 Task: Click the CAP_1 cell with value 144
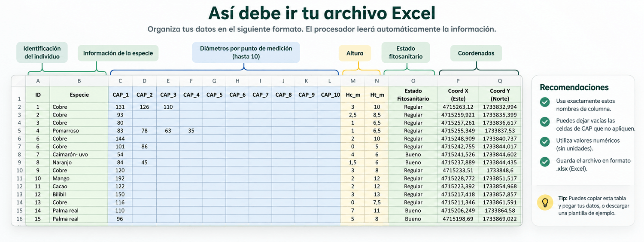point(120,138)
